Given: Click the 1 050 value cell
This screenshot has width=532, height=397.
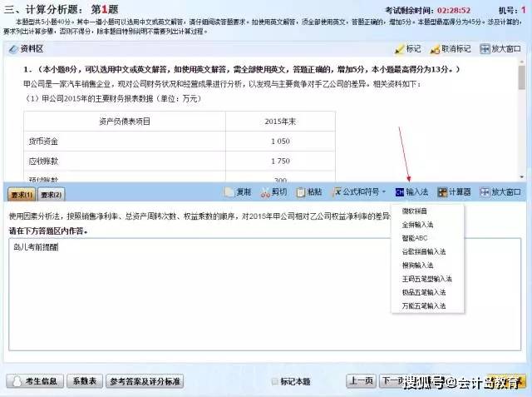Looking at the screenshot, I should click(280, 141).
